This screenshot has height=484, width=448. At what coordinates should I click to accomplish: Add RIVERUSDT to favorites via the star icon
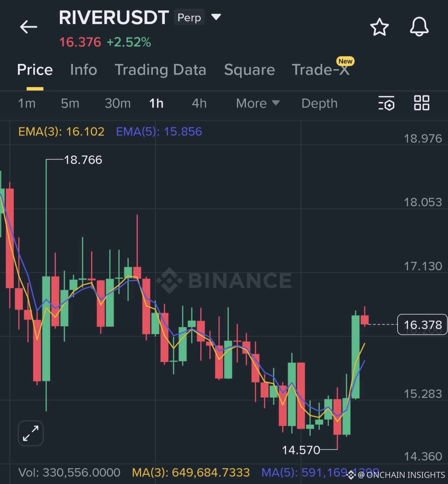[379, 27]
